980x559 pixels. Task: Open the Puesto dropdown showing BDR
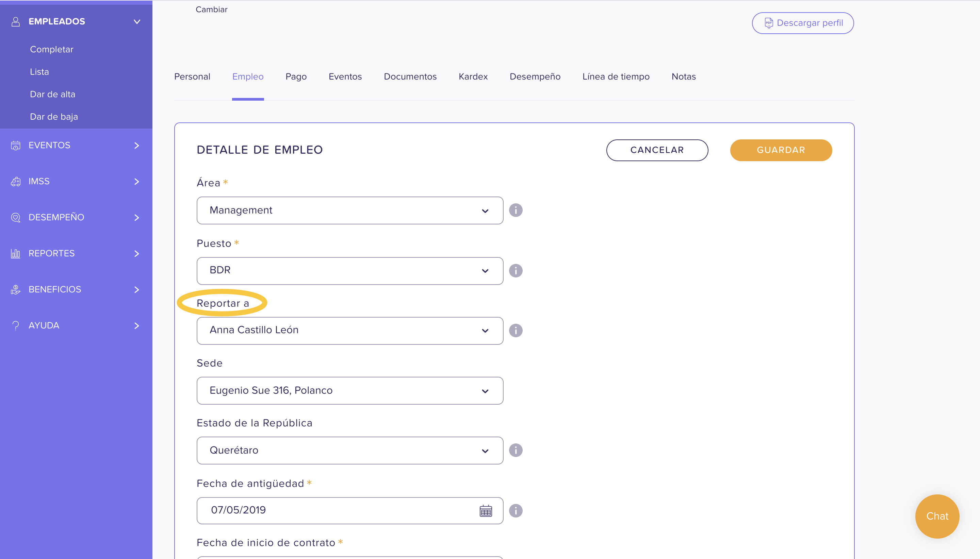pyautogui.click(x=349, y=271)
